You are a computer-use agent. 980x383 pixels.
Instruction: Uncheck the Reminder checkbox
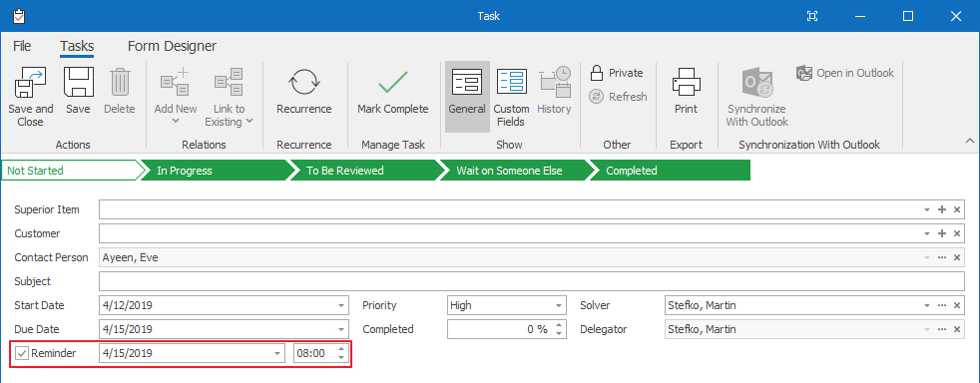pos(22,354)
